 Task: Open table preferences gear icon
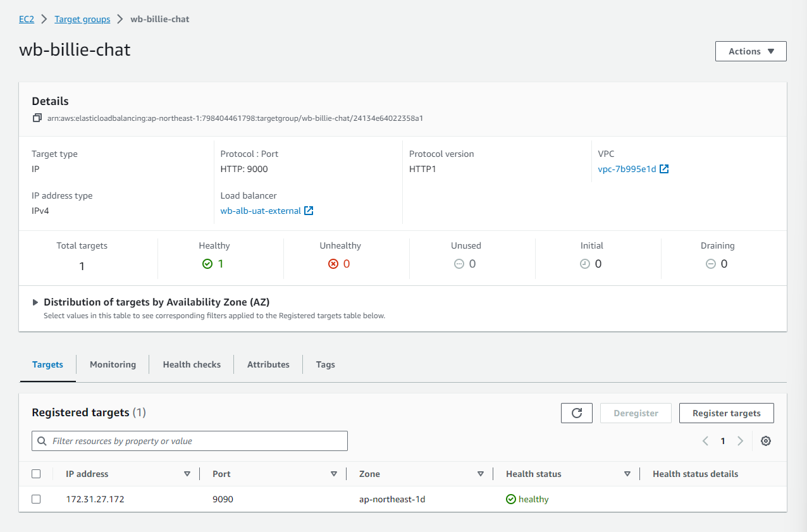click(766, 441)
